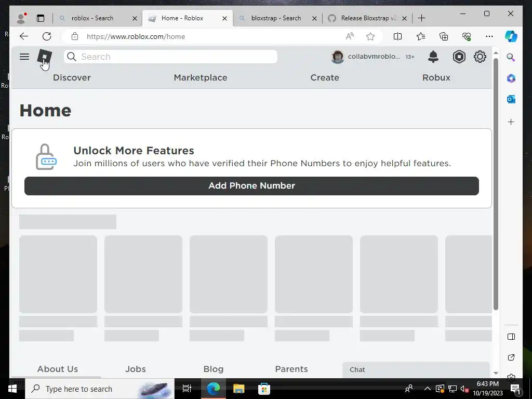Open the Robux menu item

click(x=436, y=78)
